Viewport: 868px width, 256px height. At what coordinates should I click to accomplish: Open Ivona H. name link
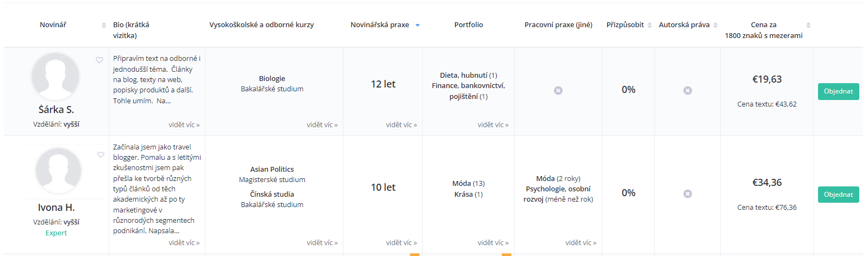[56, 208]
